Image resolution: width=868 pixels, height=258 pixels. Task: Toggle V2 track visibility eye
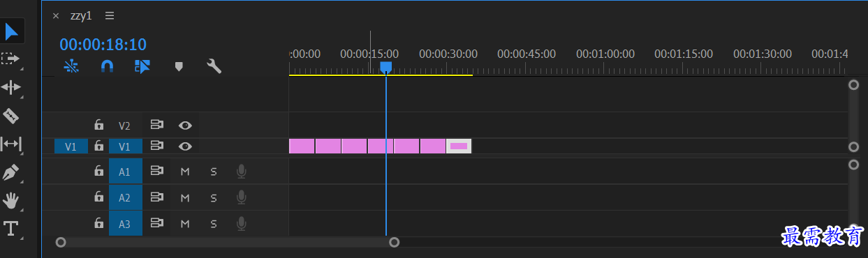click(185, 126)
